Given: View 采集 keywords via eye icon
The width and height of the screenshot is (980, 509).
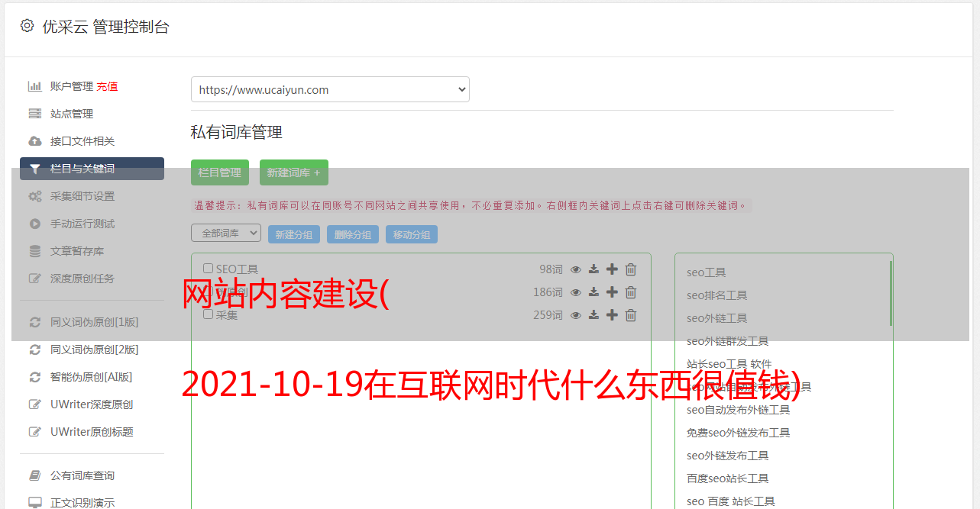Looking at the screenshot, I should [x=576, y=315].
